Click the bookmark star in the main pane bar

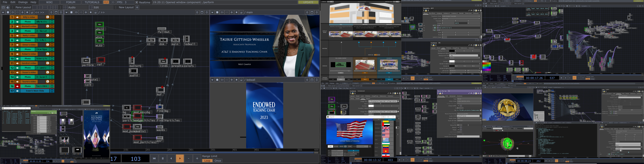[x=236, y=12]
